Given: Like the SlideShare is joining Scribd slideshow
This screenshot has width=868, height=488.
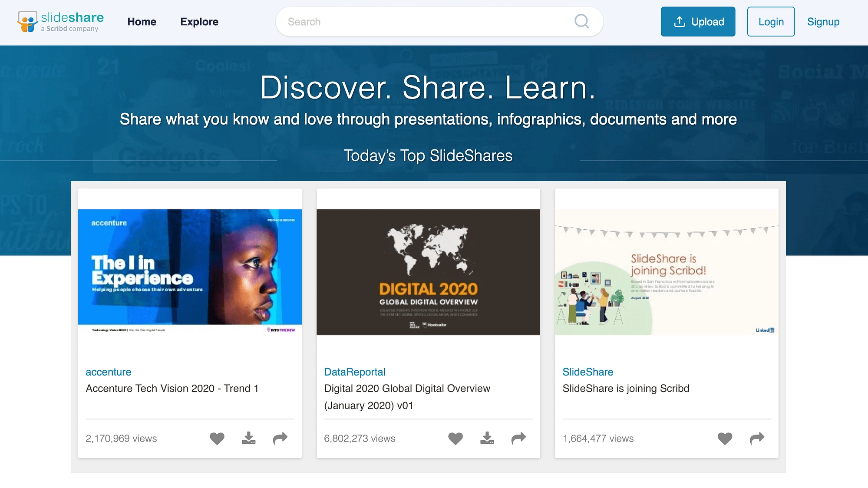Looking at the screenshot, I should coord(725,439).
